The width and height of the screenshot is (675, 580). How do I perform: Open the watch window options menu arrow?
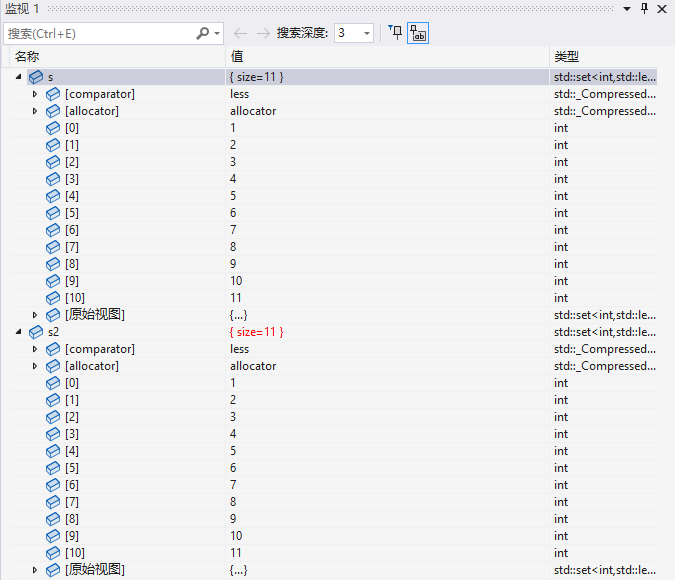point(627,9)
